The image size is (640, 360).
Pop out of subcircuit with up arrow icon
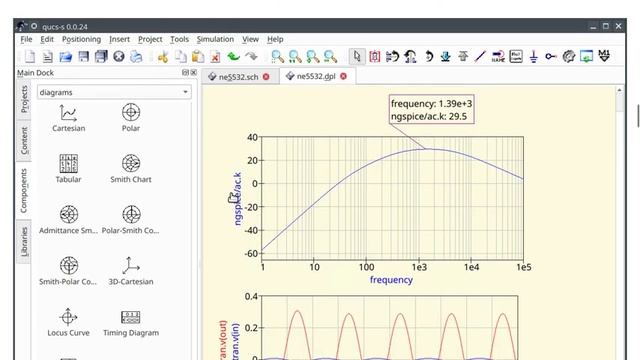click(463, 56)
